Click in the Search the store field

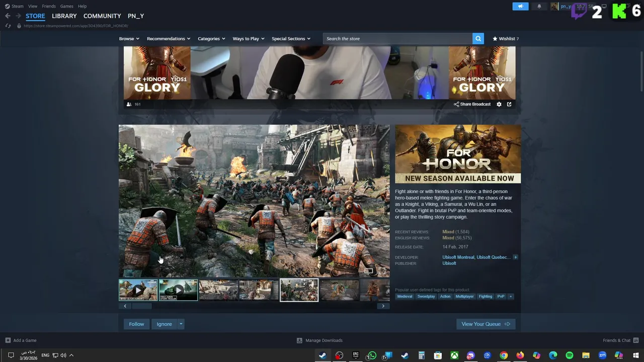click(x=397, y=39)
